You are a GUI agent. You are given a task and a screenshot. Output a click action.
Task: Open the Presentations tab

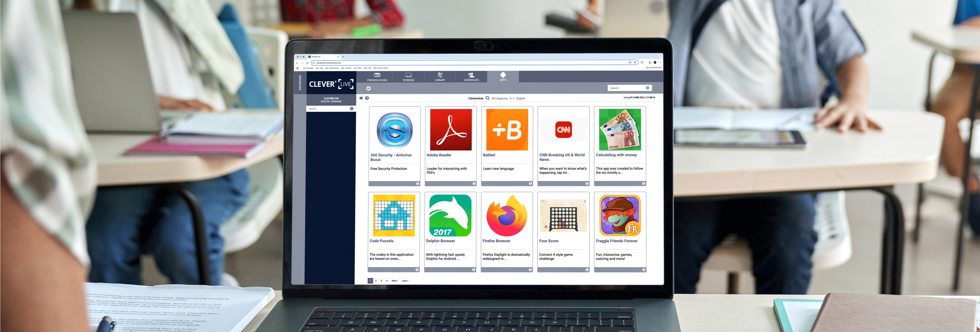(377, 77)
